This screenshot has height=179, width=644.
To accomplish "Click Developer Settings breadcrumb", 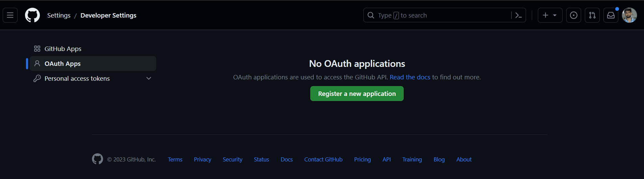I will tap(109, 16).
